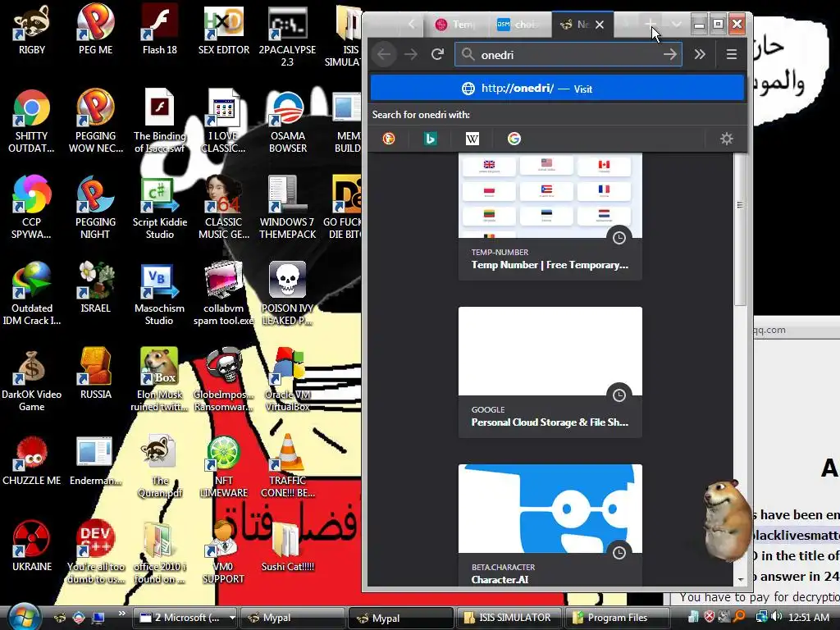Open the CLASSIC MUSIC GE... shortcut
This screenshot has height=630, width=840.
(224, 208)
